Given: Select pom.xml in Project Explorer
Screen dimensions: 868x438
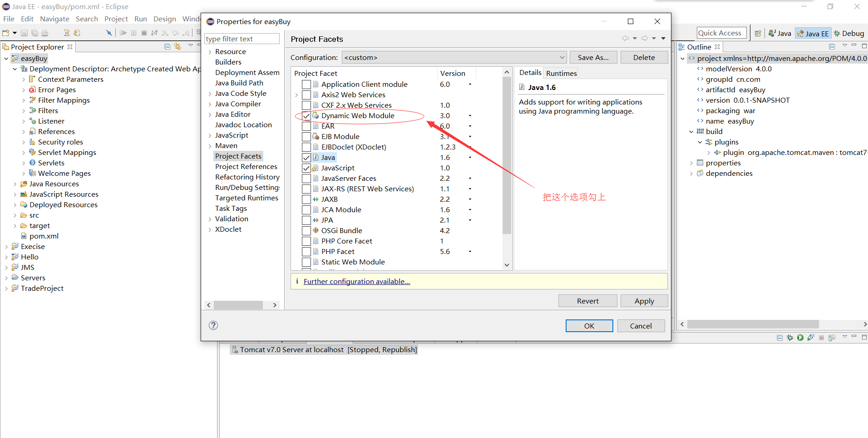Looking at the screenshot, I should coord(44,236).
